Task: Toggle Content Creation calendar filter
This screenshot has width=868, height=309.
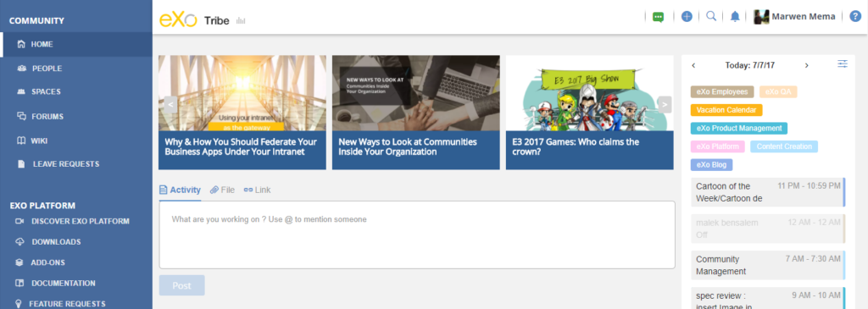Action: pyautogui.click(x=784, y=146)
